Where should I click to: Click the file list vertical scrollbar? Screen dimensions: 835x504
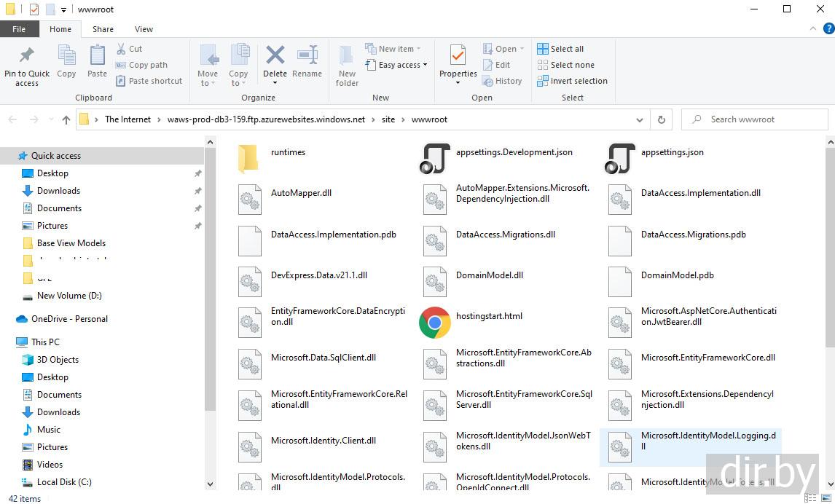[830, 291]
